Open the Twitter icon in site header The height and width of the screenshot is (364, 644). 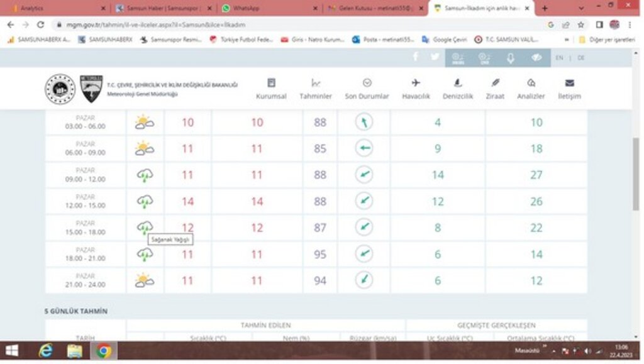point(435,57)
